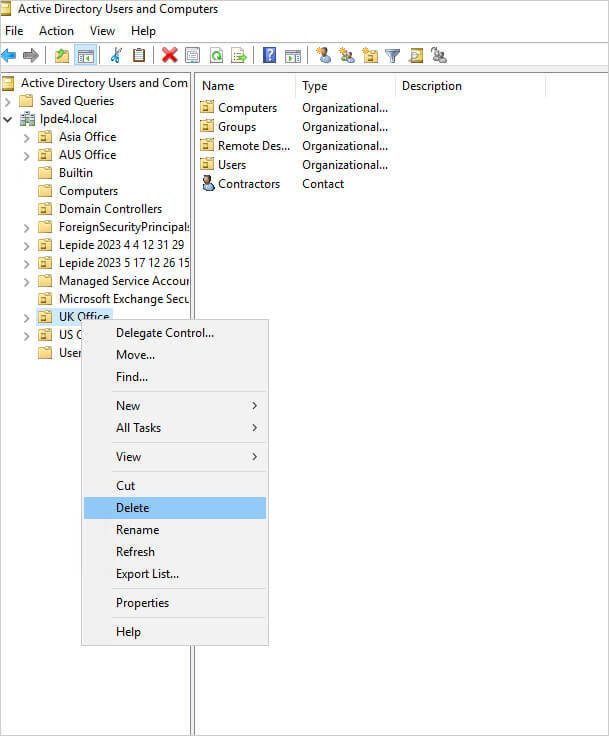The height and width of the screenshot is (736, 609).
Task: Create new organizational unit via toolbar icon
Action: pyautogui.click(x=370, y=55)
